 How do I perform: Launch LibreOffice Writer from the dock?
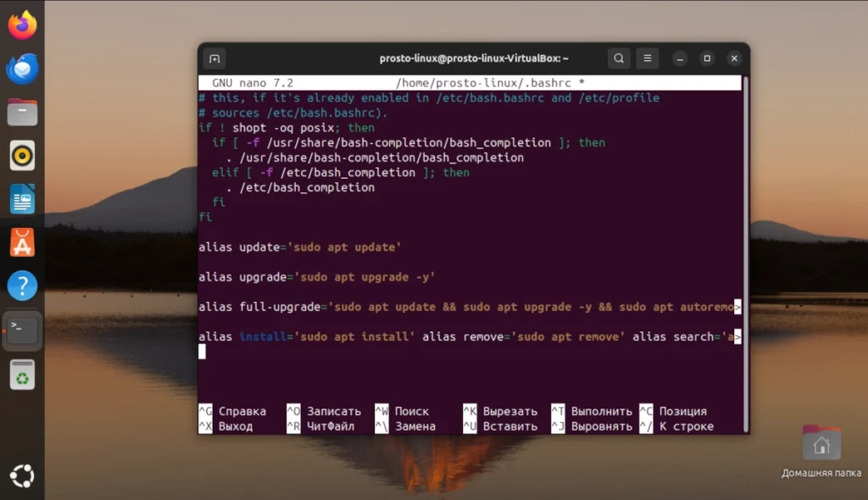pos(22,199)
